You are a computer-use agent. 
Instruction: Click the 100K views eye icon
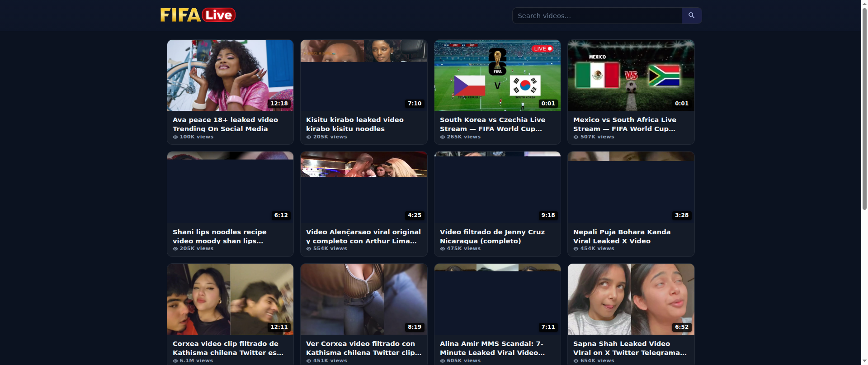tap(175, 137)
